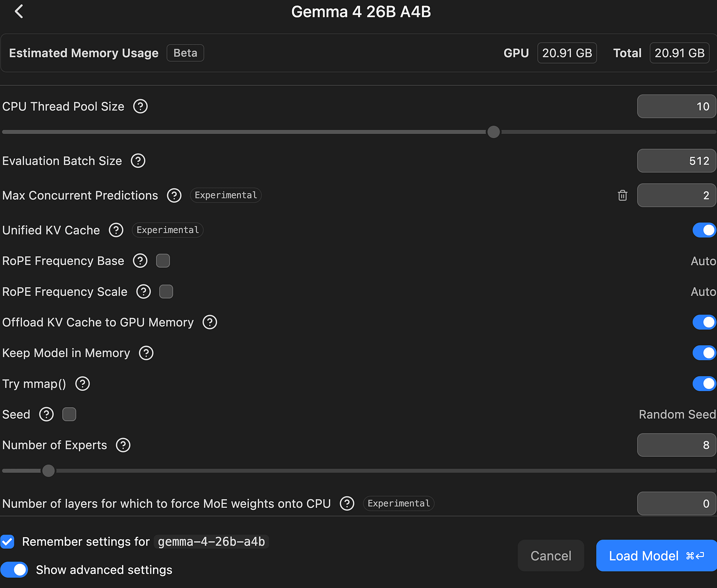Open help for Keep Model in Memory
717x588 pixels.
pos(146,353)
